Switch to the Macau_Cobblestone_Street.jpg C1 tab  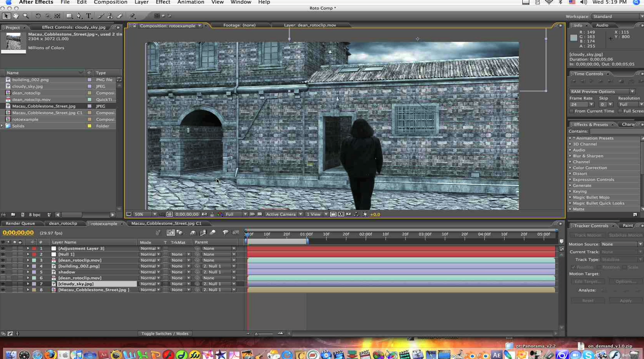pos(166,224)
